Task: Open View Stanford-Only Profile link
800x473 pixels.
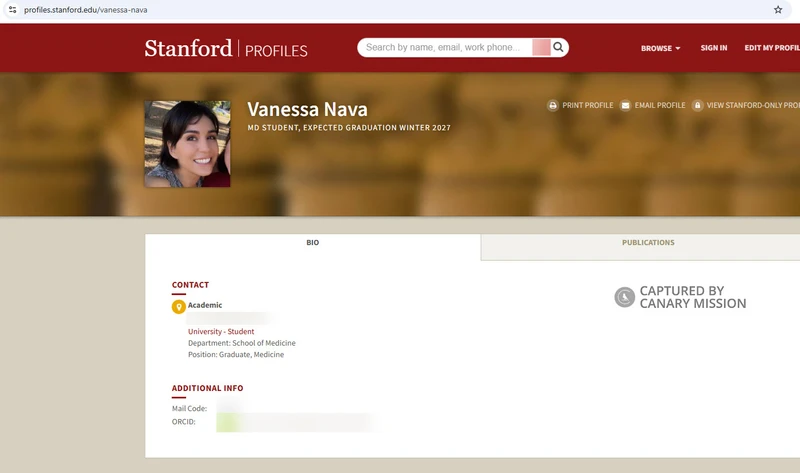Action: coord(753,105)
